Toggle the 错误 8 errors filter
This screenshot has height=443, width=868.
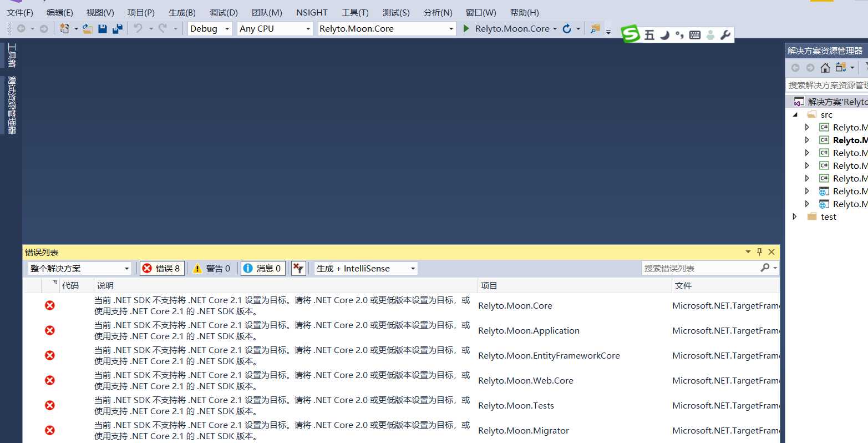tap(161, 268)
